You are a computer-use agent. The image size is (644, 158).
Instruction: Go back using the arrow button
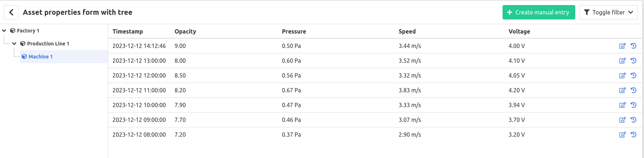11,12
